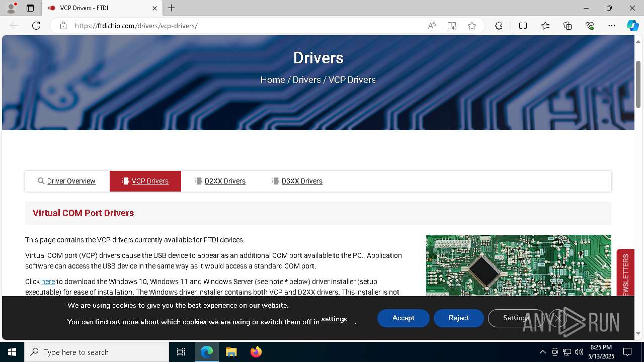Open the tab actions menu icon

(30, 8)
